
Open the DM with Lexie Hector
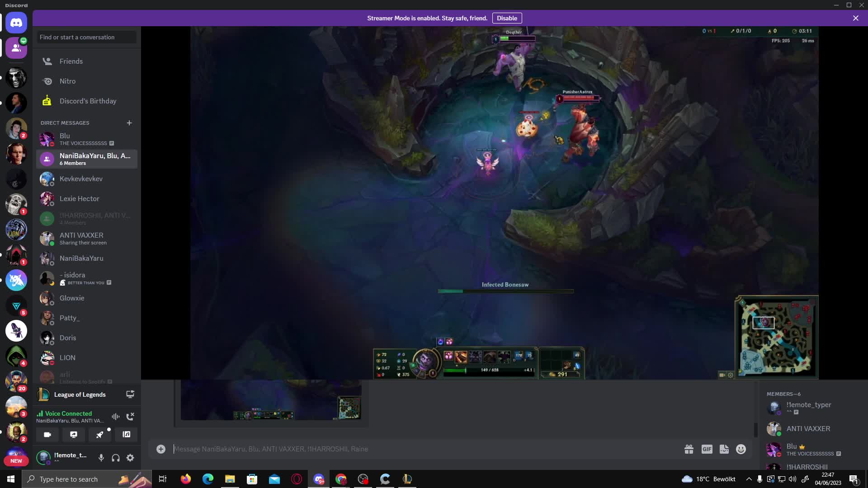point(86,199)
